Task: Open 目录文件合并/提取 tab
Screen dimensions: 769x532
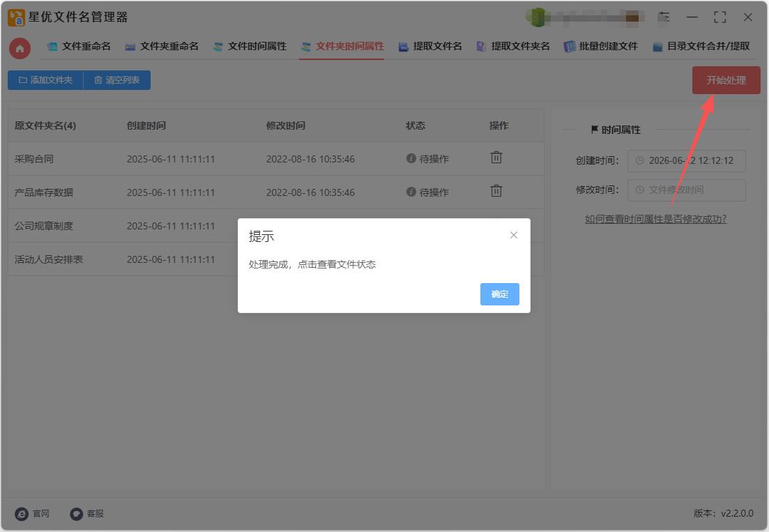Action: 701,46
